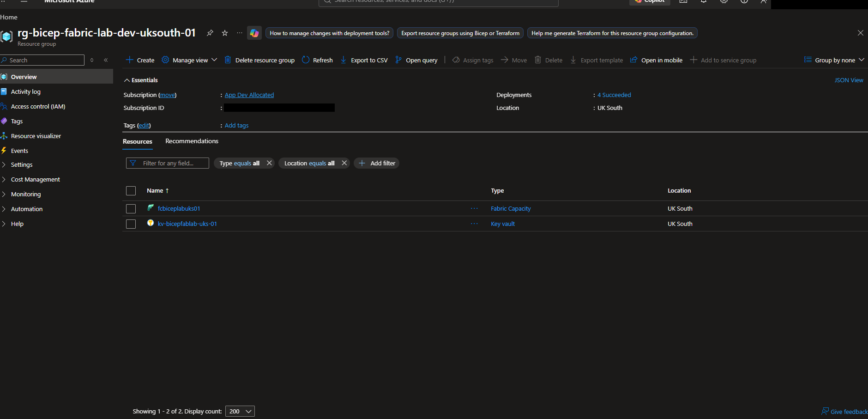868x419 pixels.
Task: Refresh the resource list
Action: coord(317,60)
